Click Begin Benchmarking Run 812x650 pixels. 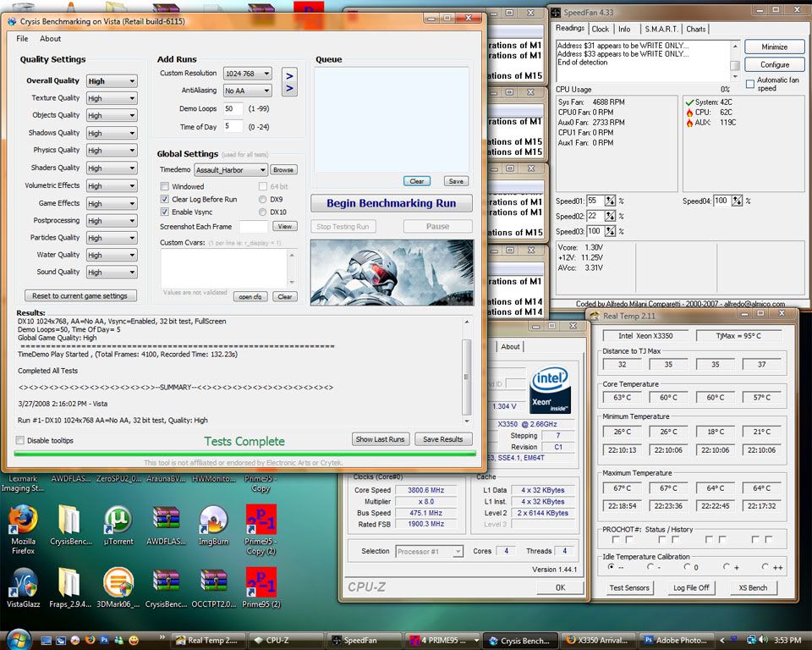[392, 203]
